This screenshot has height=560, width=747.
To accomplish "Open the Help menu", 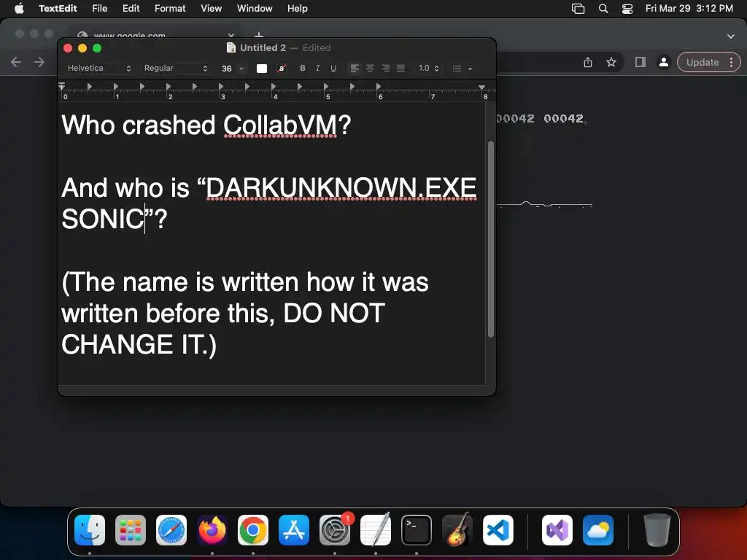I will (298, 8).
